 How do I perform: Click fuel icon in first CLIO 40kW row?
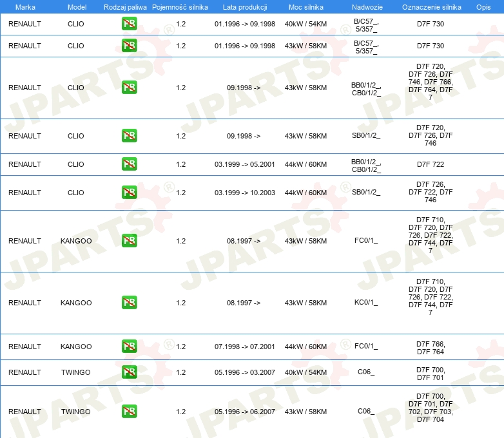click(x=129, y=24)
